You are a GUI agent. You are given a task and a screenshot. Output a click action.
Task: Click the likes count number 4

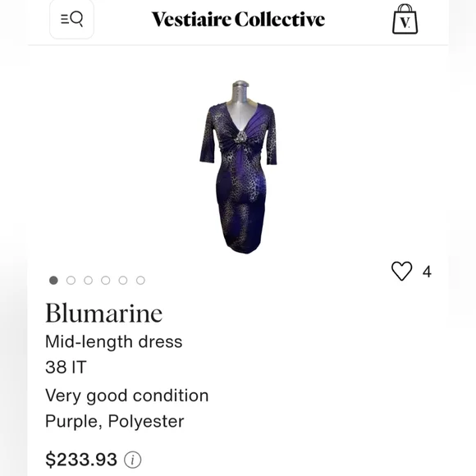pyautogui.click(x=427, y=272)
